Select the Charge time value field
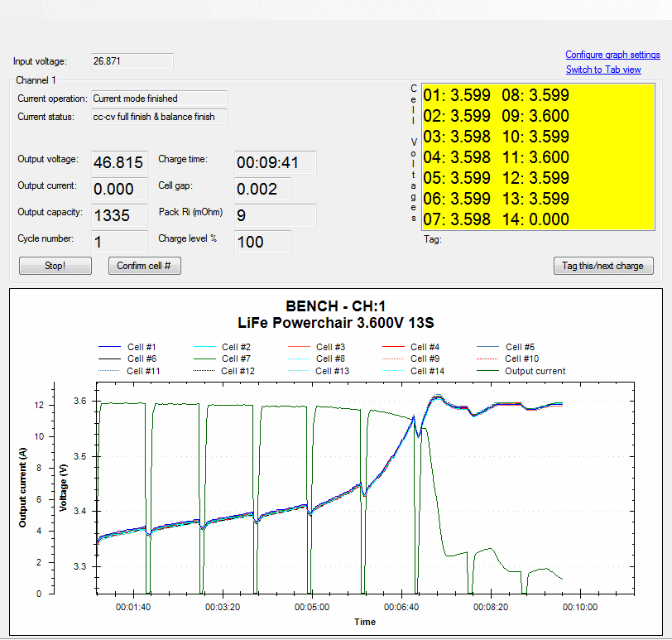Image resolution: width=672 pixels, height=640 pixels. 275,163
